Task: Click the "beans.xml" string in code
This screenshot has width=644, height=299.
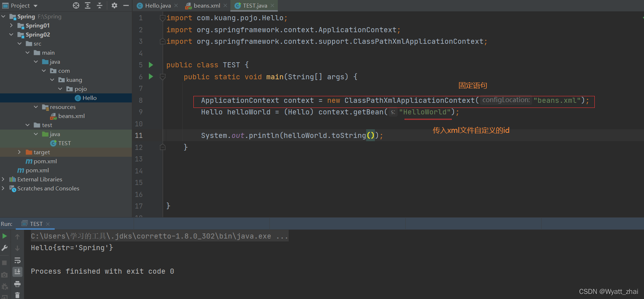Action: coord(557,100)
